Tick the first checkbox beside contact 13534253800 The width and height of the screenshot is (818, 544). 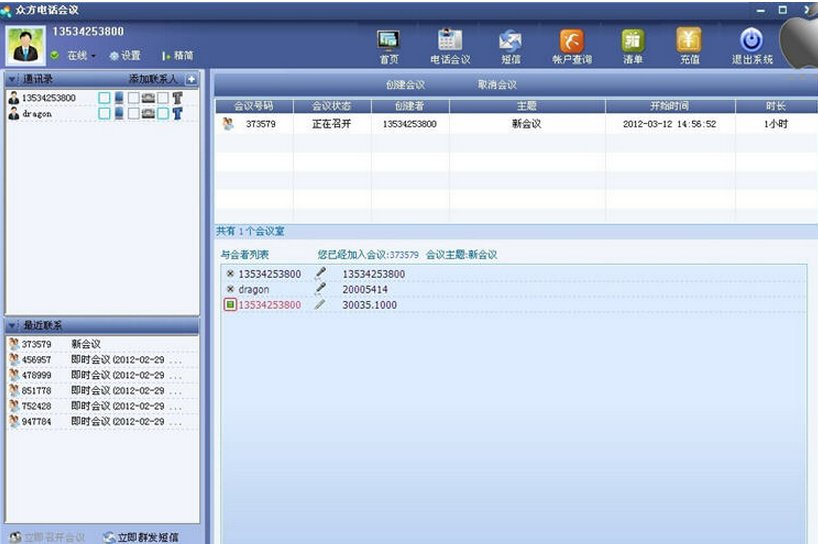[x=104, y=98]
